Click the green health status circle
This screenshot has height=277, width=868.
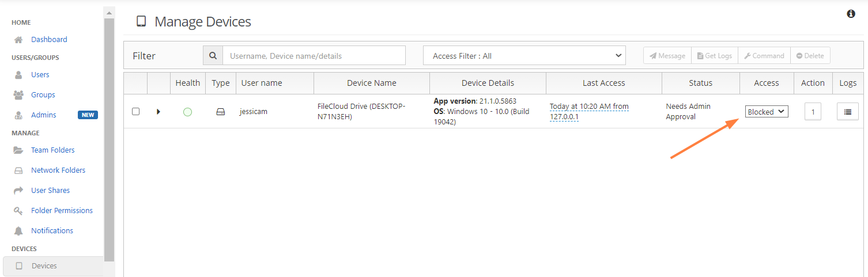(187, 112)
